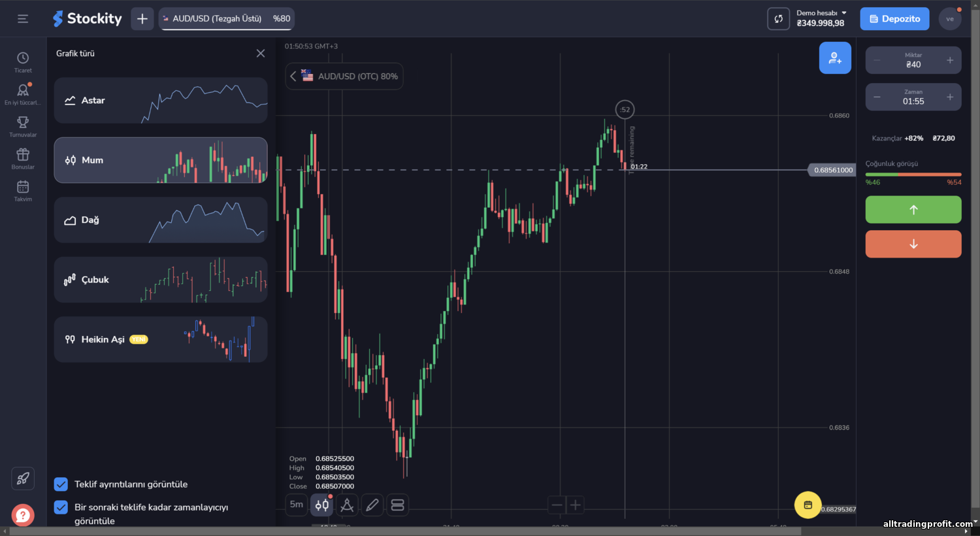980x536 pixels.
Task: Click the chart layout split icon
Action: click(397, 505)
